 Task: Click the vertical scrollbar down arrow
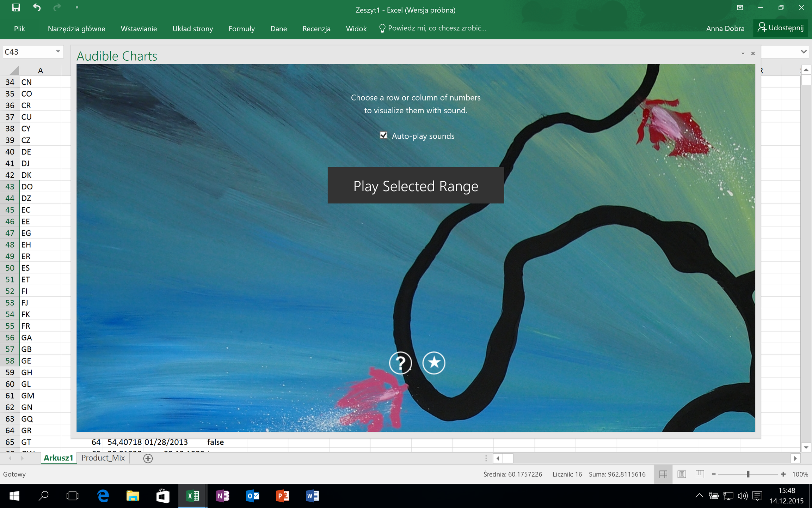pos(806,447)
